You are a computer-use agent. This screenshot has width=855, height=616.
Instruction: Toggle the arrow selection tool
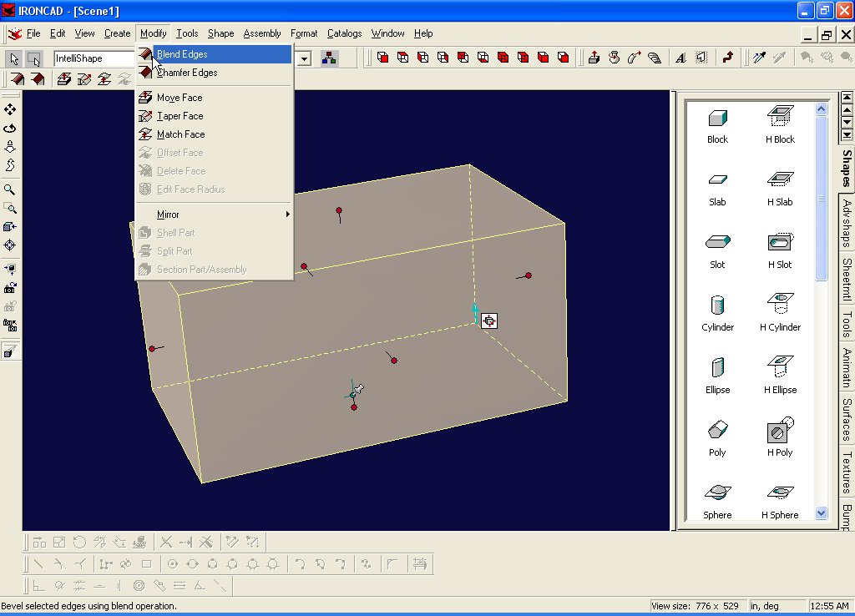13,58
